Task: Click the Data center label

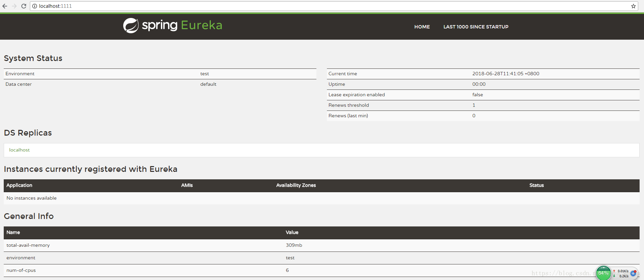Action: (19, 84)
